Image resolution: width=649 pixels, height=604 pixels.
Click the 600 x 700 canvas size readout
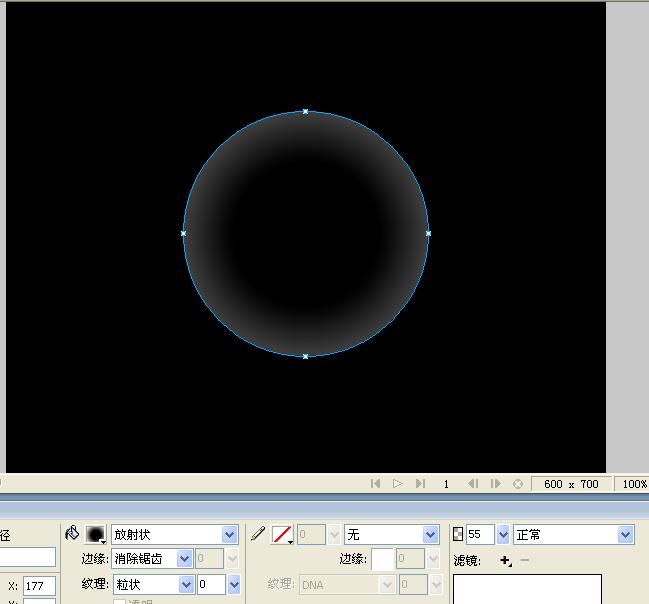(571, 484)
